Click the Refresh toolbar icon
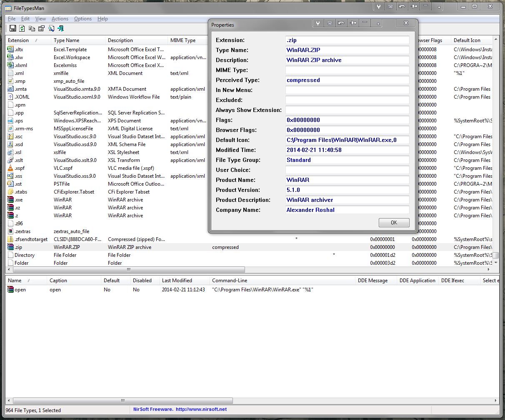 point(22,28)
